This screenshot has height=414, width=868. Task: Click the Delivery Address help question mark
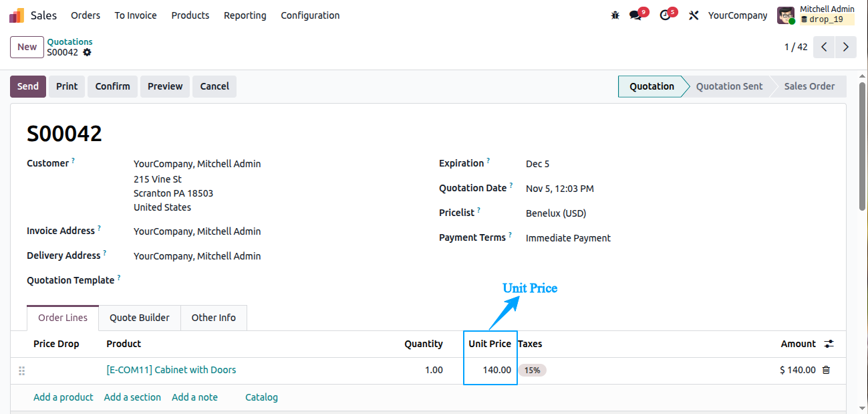105,253
